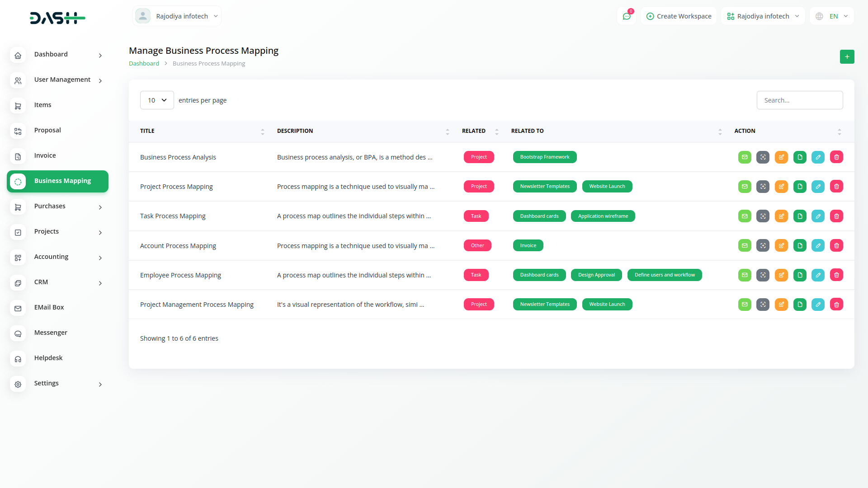Click the cyan pencil icon for Employee Process Mapping

[x=818, y=275]
